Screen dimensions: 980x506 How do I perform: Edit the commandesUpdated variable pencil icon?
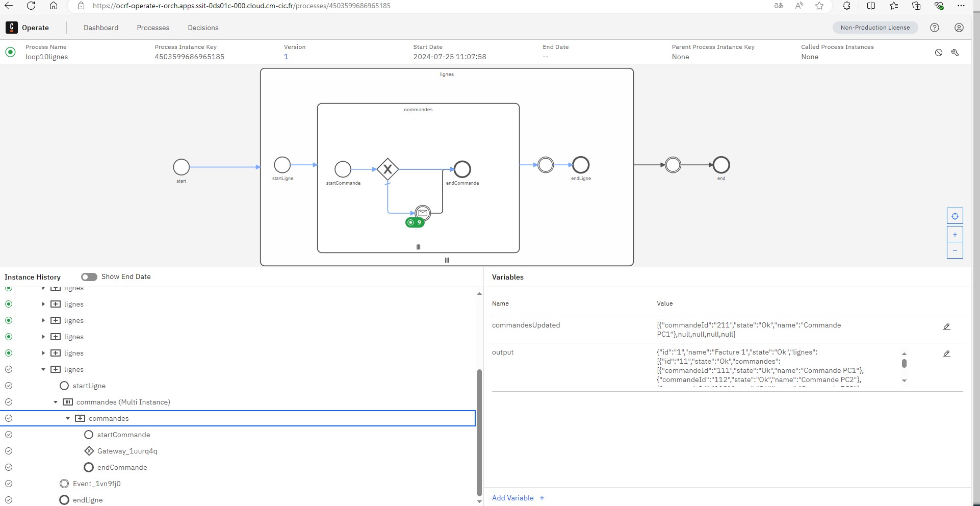[946, 327]
